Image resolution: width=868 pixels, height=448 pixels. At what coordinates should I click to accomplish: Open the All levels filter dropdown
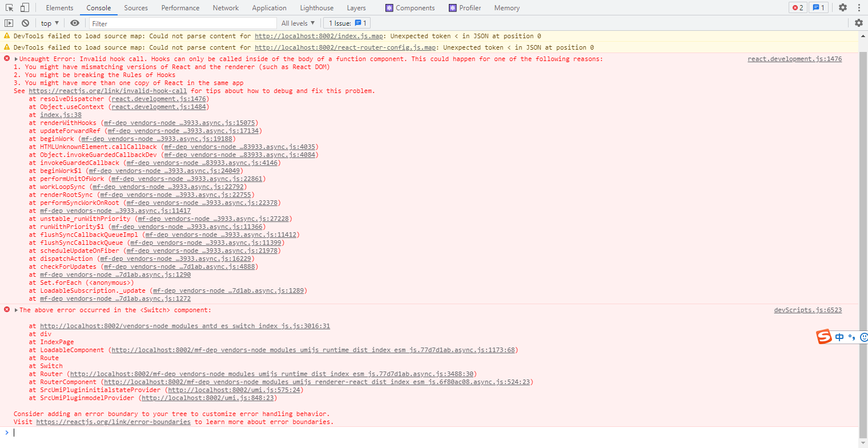(x=297, y=22)
